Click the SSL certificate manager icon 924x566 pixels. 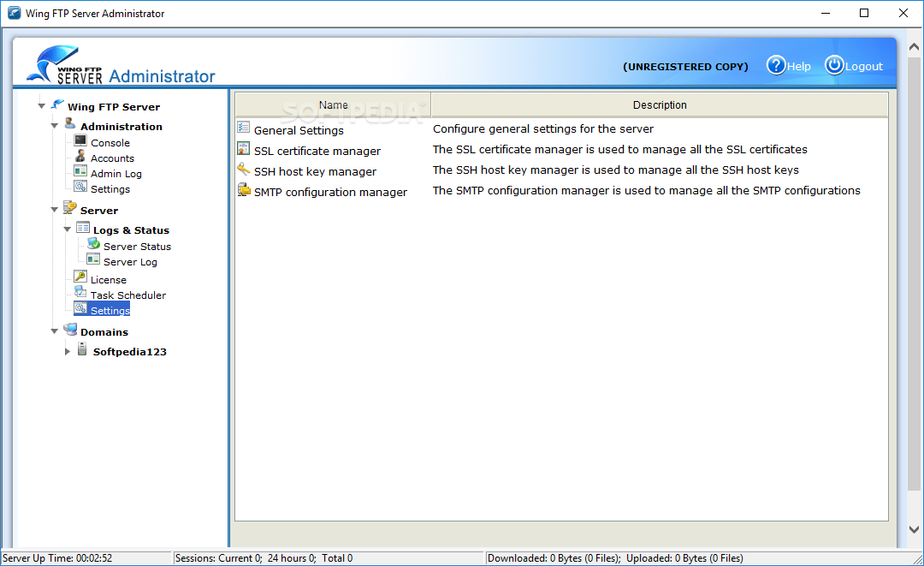coord(243,148)
